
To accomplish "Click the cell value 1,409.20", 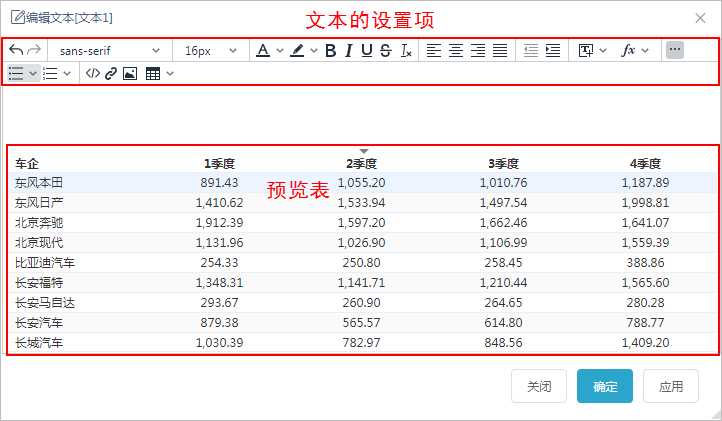I will pyautogui.click(x=645, y=343).
